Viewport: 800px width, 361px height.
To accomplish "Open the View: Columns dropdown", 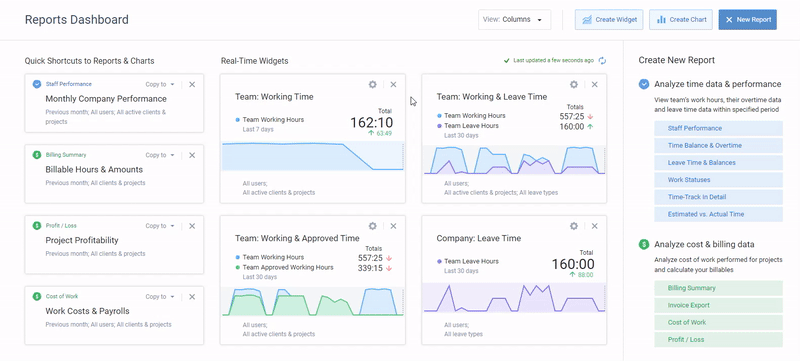I will point(514,19).
